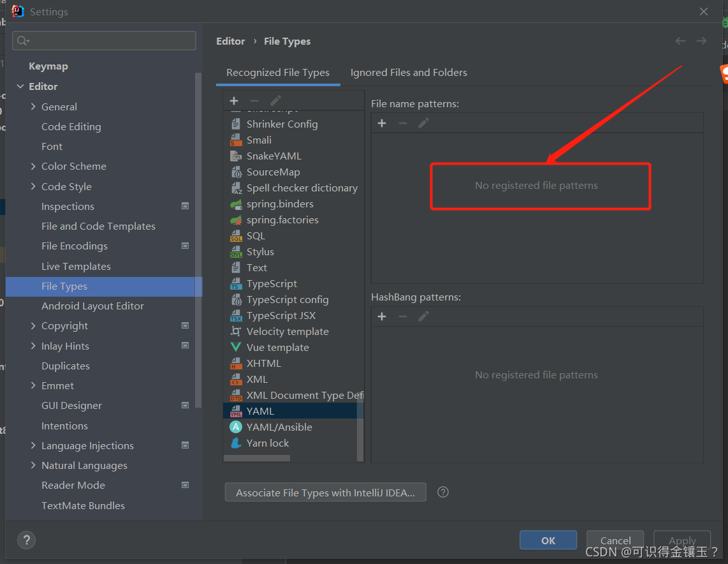Navigate forward with the right arrow

(x=701, y=41)
